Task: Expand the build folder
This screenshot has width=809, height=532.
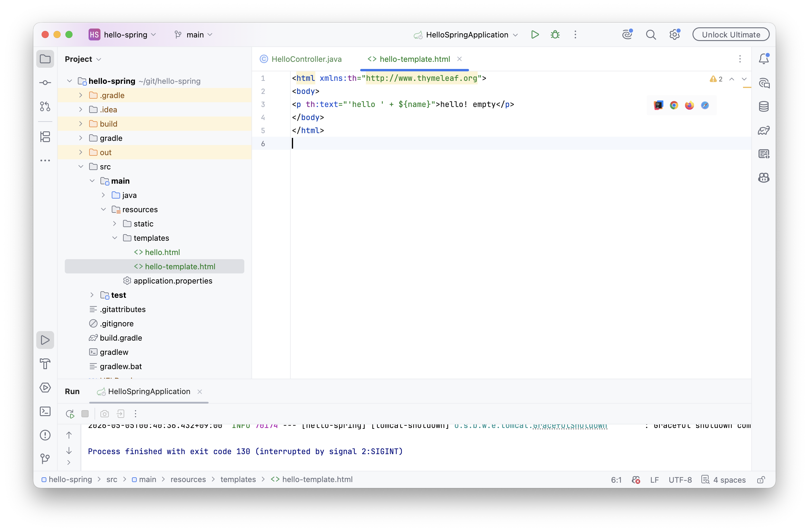Action: [81, 124]
